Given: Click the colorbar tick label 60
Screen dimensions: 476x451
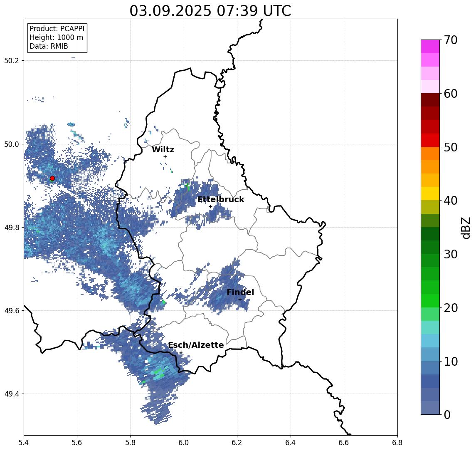Looking at the screenshot, I should (x=451, y=94).
